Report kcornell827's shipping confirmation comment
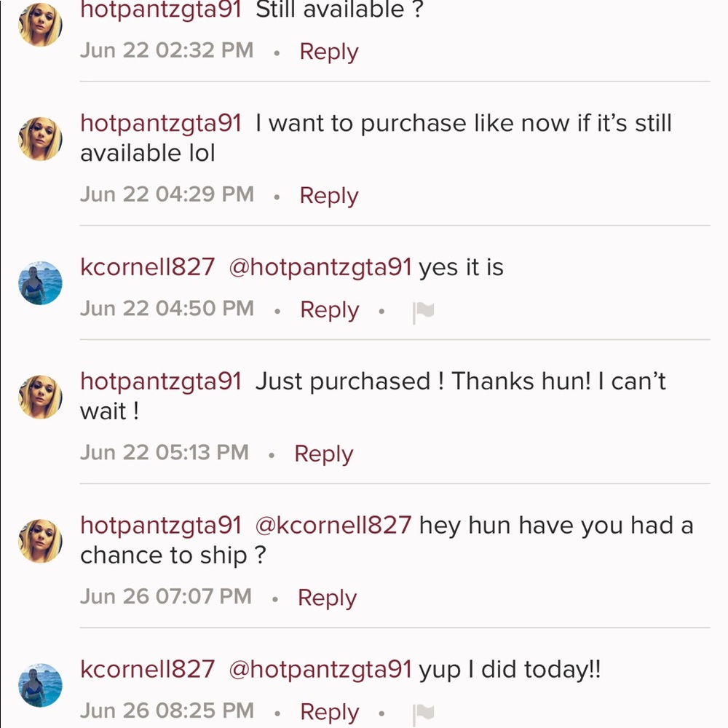This screenshot has width=728, height=728. 424,711
